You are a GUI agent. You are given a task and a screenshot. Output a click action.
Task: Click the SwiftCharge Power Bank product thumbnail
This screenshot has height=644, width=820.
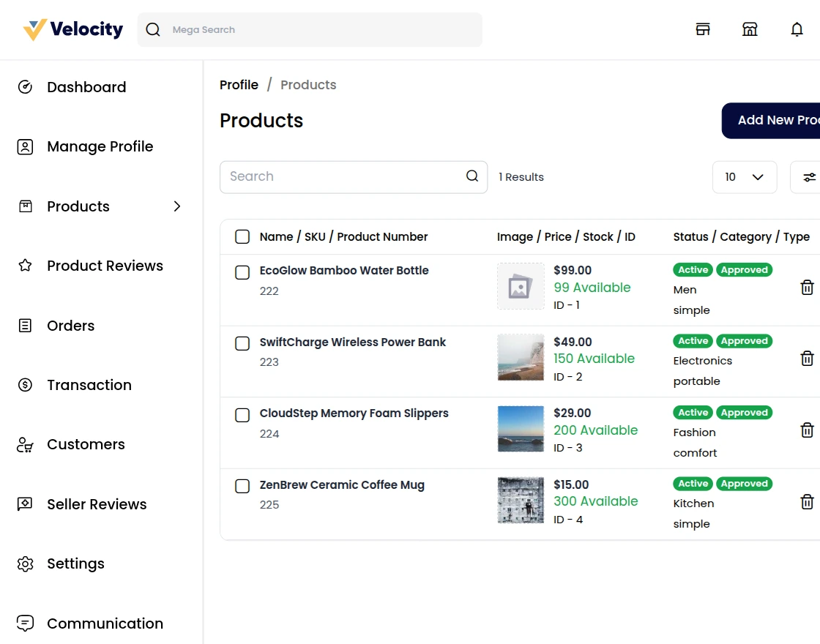[521, 358]
